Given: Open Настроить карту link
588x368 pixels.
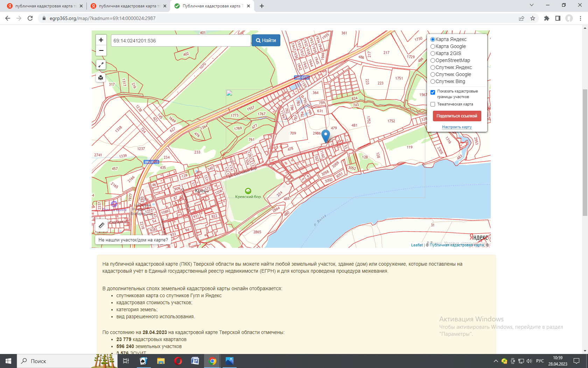Looking at the screenshot, I should [457, 127].
